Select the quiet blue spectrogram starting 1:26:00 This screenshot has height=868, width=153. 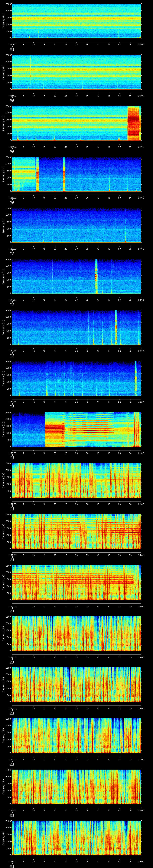(x=76, y=225)
